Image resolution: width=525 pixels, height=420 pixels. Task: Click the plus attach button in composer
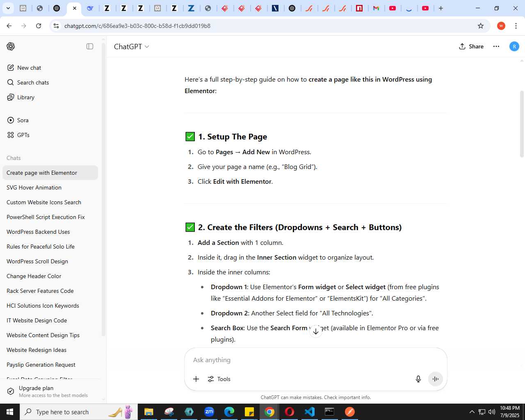(x=196, y=379)
